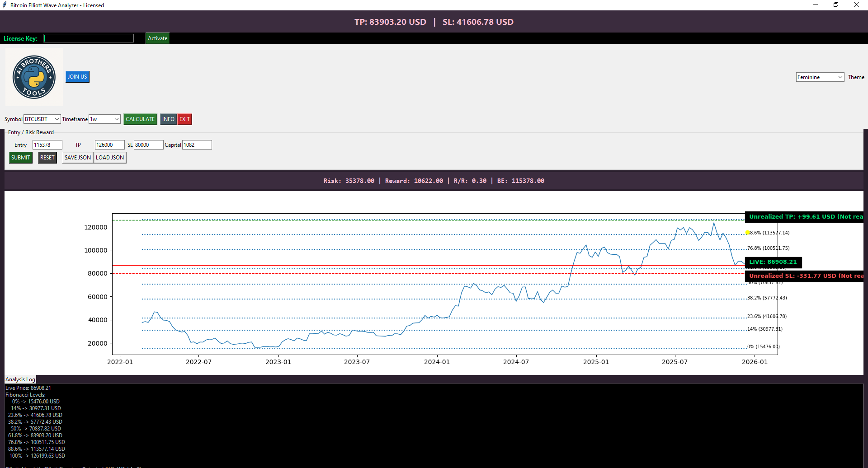This screenshot has height=468, width=868.
Task: Click the Capital input field
Action: click(x=197, y=145)
